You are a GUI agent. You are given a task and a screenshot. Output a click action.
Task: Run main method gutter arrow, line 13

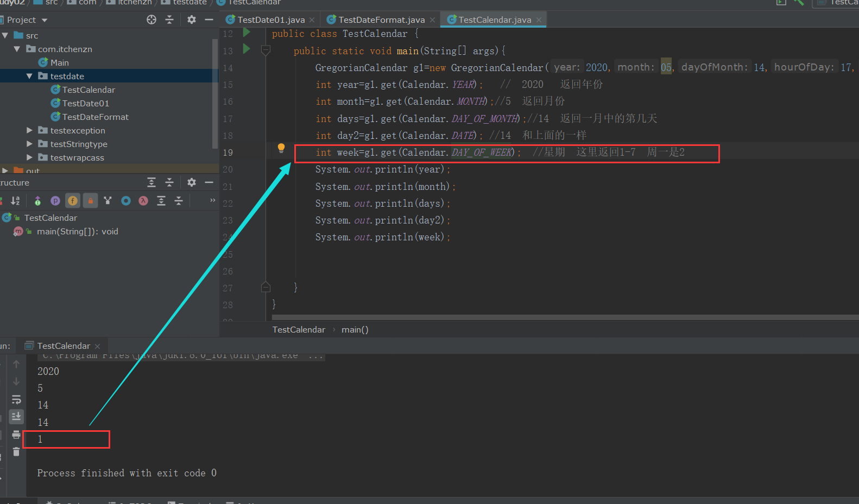tap(247, 49)
